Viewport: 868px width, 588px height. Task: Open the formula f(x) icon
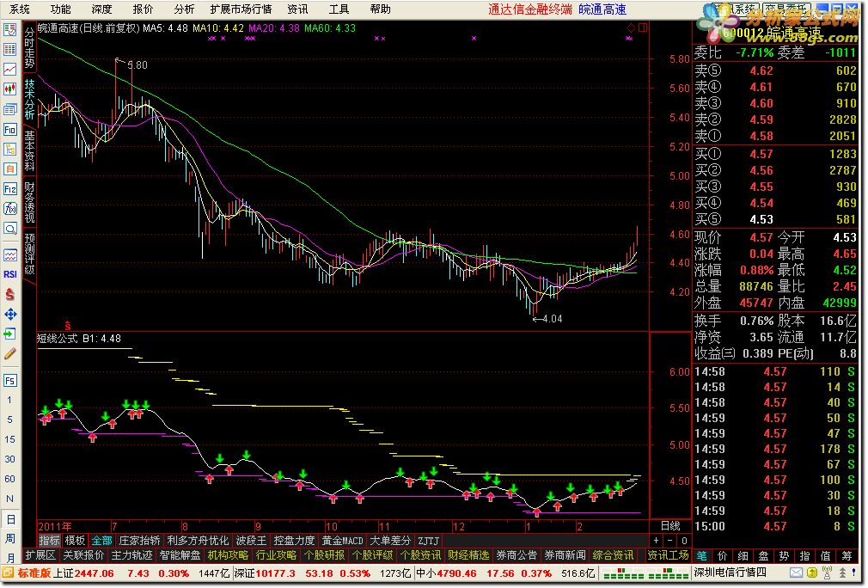10,209
